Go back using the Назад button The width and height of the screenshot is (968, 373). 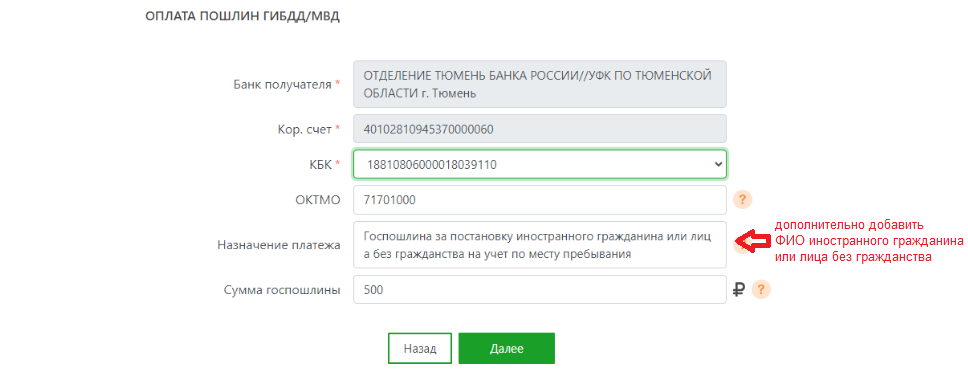420,348
